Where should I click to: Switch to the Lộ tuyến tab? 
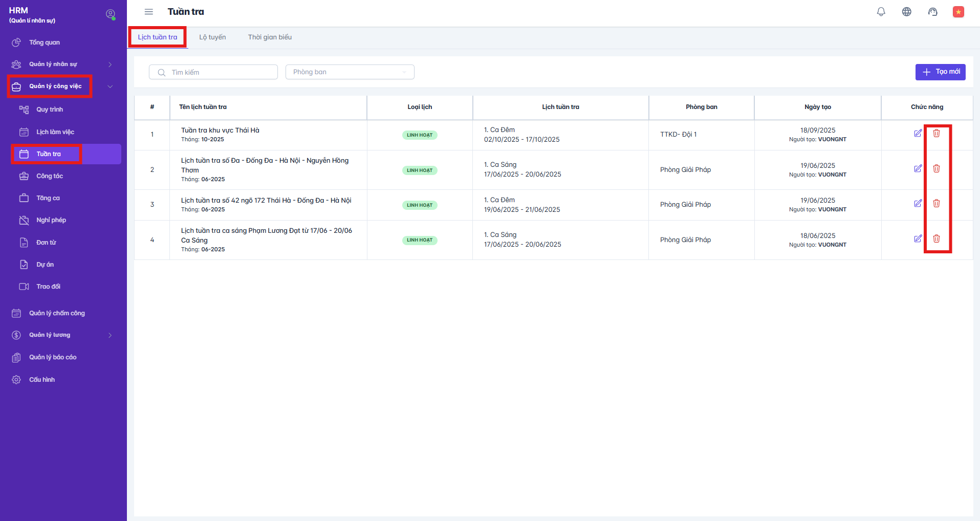point(212,37)
